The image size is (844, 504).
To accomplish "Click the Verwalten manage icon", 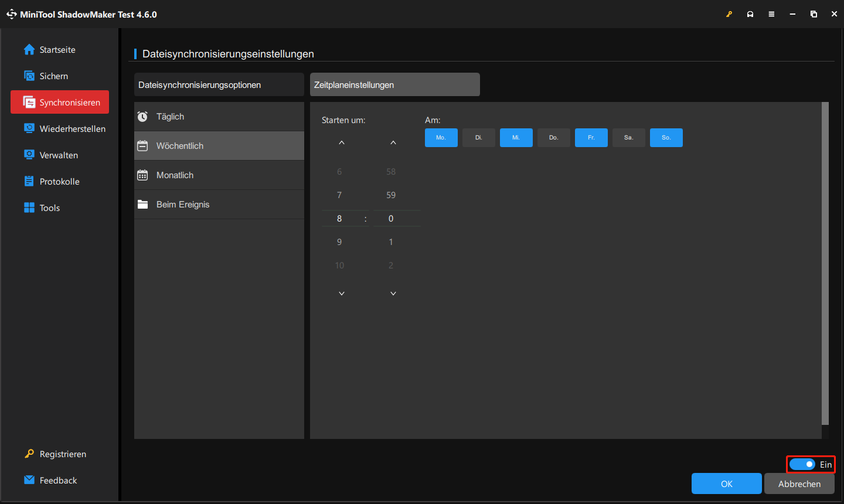I will (29, 155).
